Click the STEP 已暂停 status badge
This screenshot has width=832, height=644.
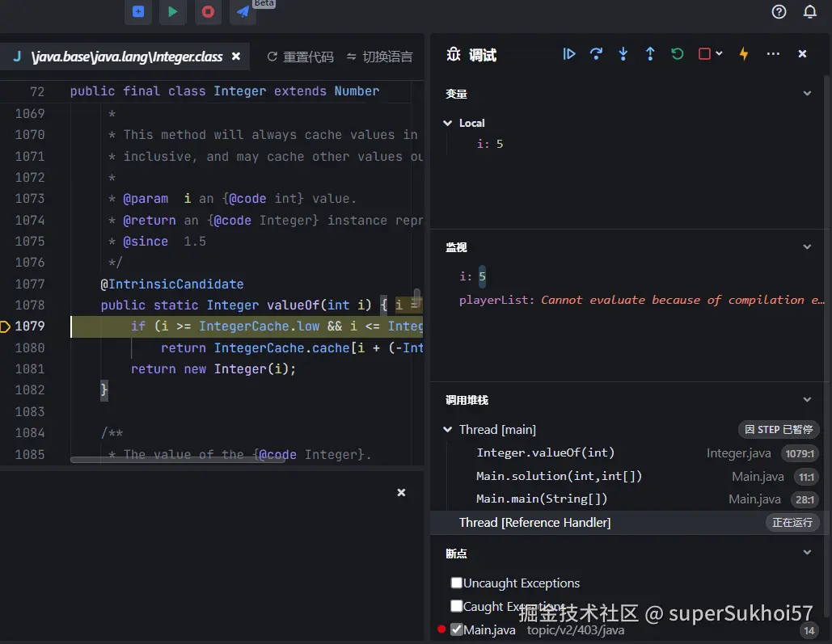pos(779,429)
